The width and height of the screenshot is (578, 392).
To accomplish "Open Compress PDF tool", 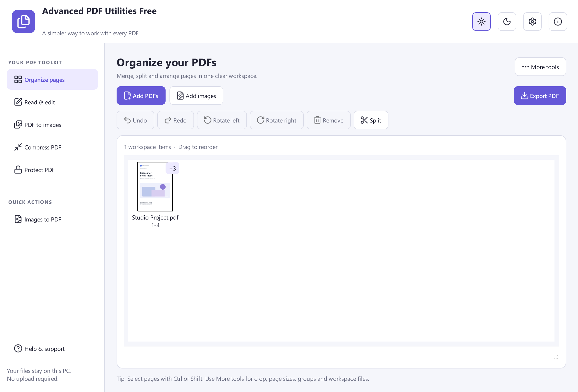I will [52, 147].
